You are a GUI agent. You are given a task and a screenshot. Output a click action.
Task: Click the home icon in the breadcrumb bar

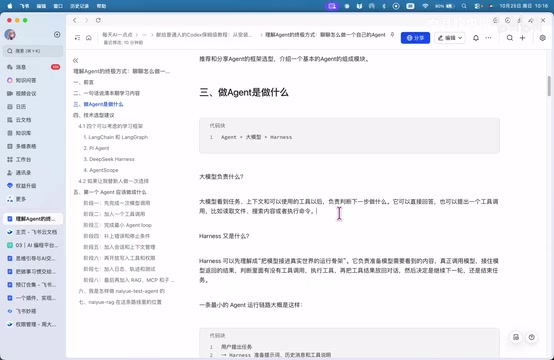tap(89, 37)
